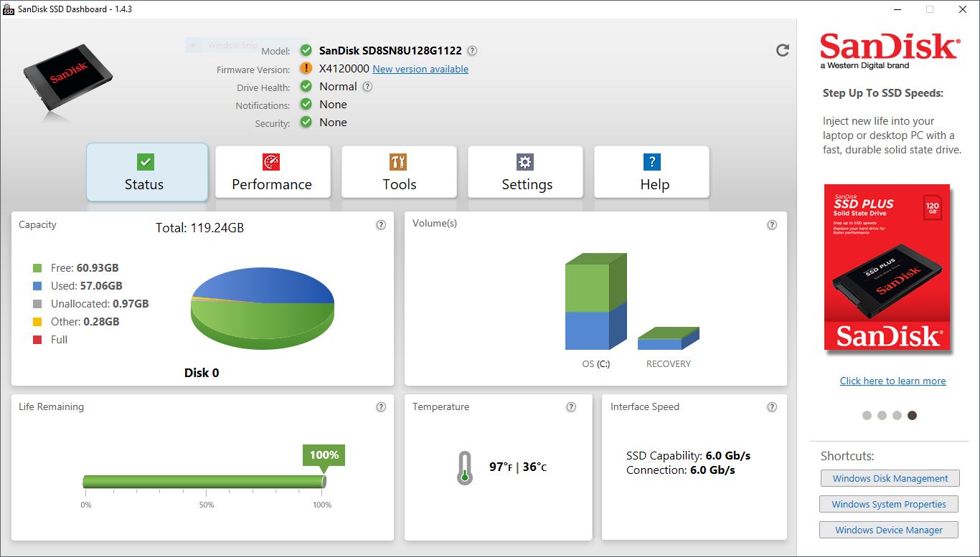The height and width of the screenshot is (557, 980).
Task: Click the green check beside Drive Health
Action: coord(306,86)
